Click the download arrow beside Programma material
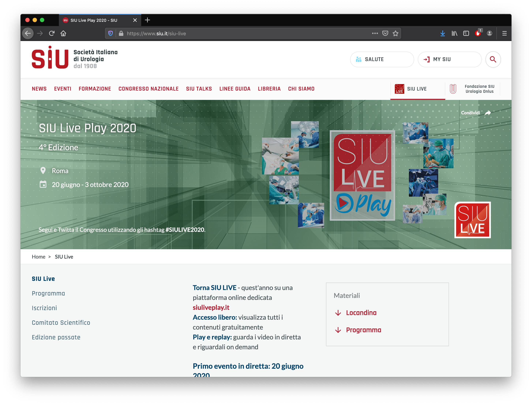Viewport: 532px width, 404px height. tap(338, 330)
